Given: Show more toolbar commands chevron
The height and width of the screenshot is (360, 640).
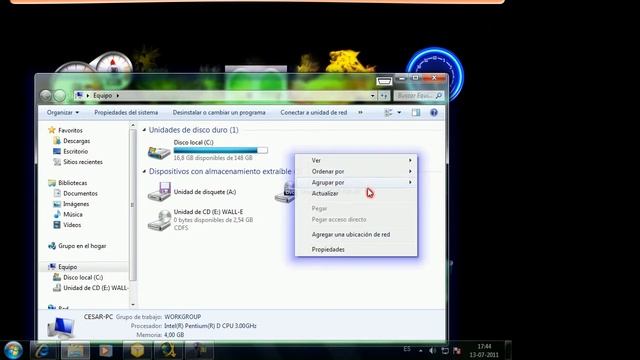Looking at the screenshot, I should point(360,112).
